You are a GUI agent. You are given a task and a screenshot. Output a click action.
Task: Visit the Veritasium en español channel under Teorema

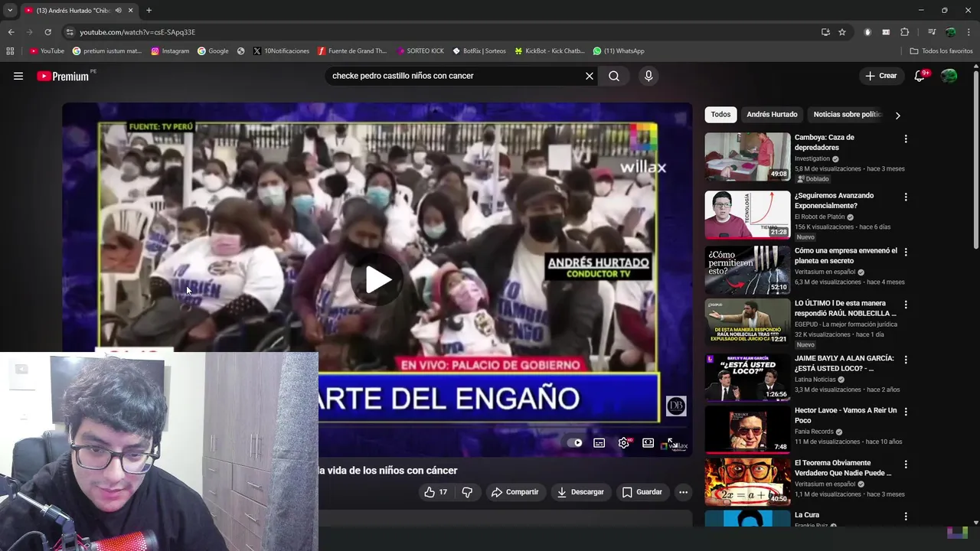tap(825, 484)
